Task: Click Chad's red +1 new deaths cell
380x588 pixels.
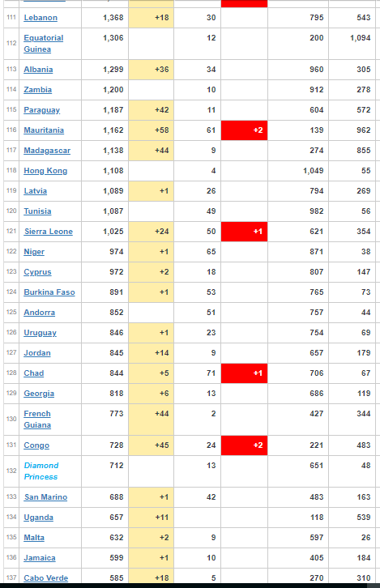Action: [244, 373]
